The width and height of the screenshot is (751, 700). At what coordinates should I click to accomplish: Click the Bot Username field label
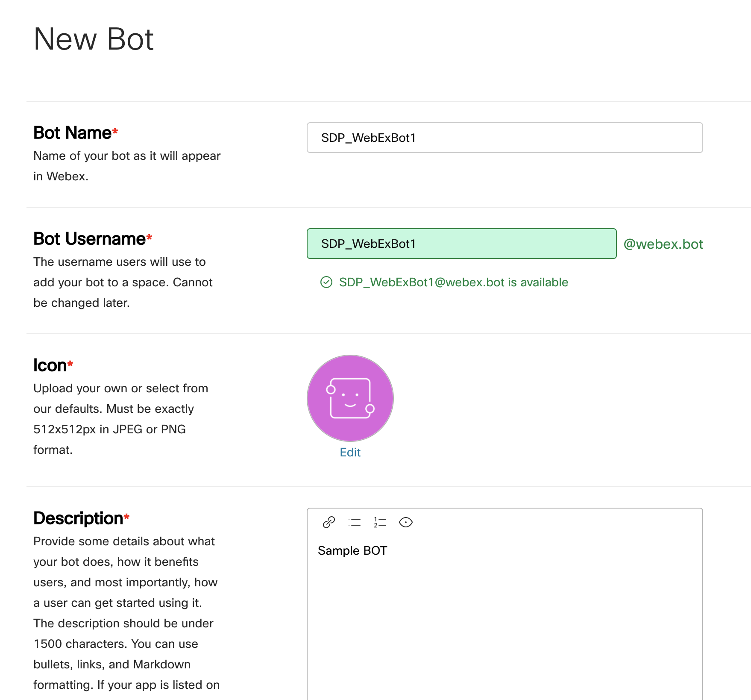[90, 239]
